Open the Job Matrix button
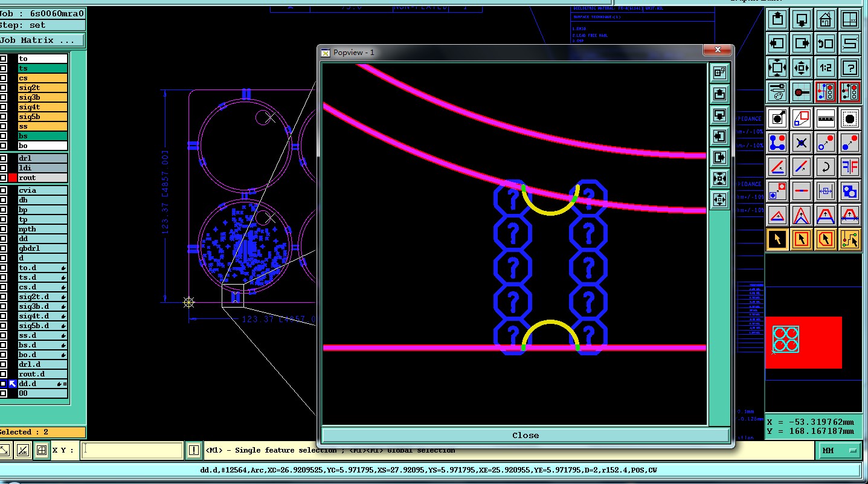 tap(41, 40)
